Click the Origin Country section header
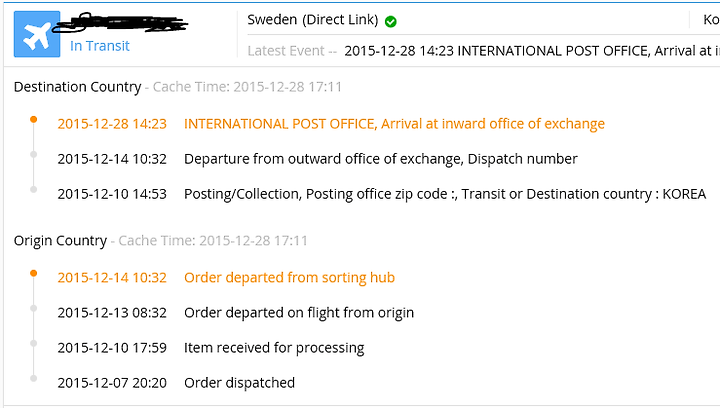Image resolution: width=720 pixels, height=408 pixels. 60,240
